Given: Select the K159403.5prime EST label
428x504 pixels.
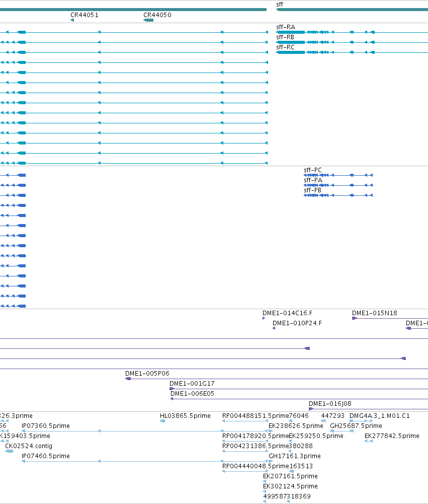Looking at the screenshot, I should point(25,436).
